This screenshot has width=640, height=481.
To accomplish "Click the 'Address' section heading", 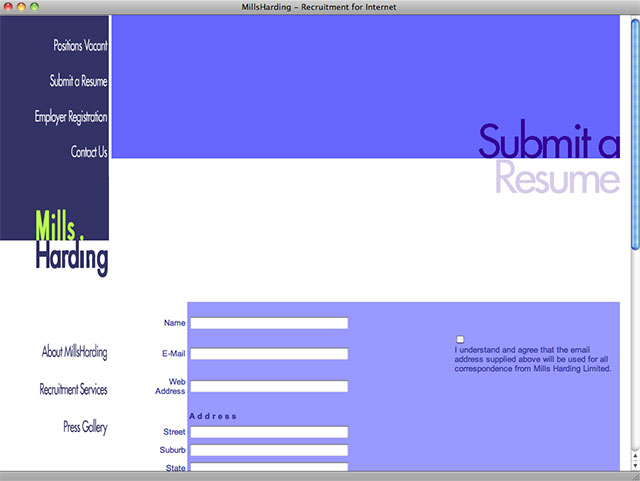I will [213, 416].
